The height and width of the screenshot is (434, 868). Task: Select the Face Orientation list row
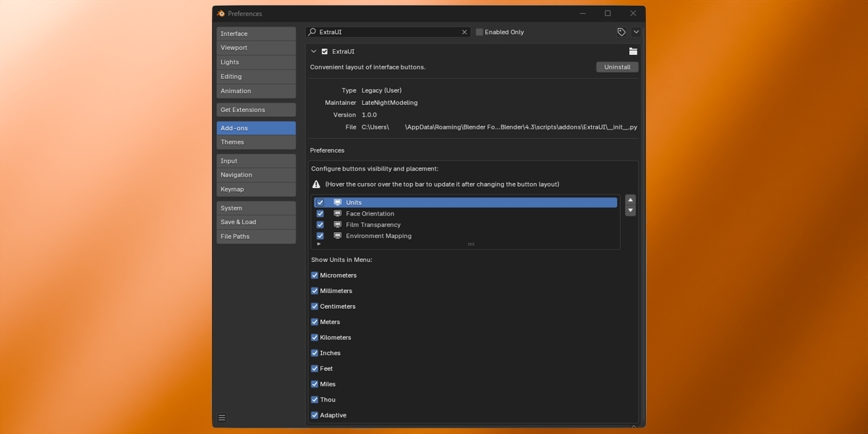[466, 213]
